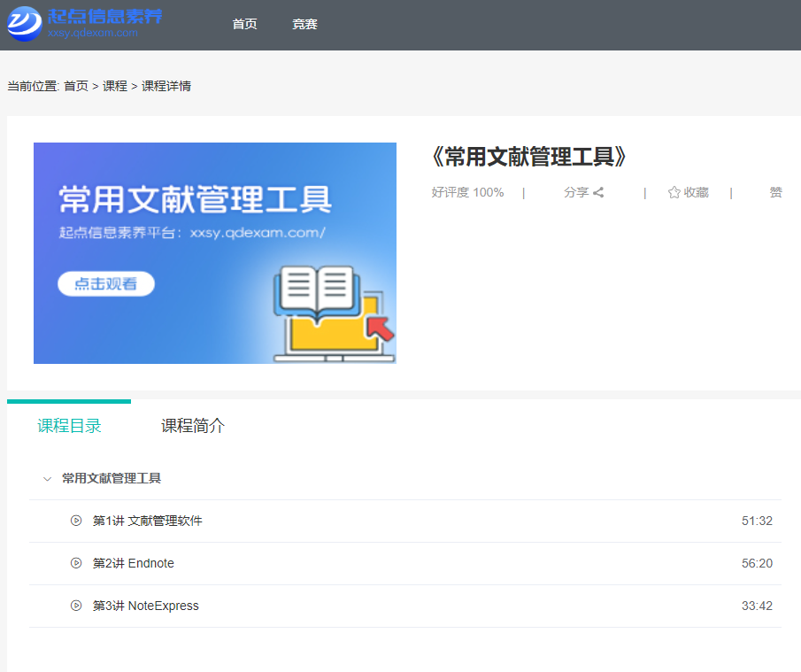The width and height of the screenshot is (801, 672).
Task: Click the 起点信息素养 logo icon
Action: pos(25,24)
